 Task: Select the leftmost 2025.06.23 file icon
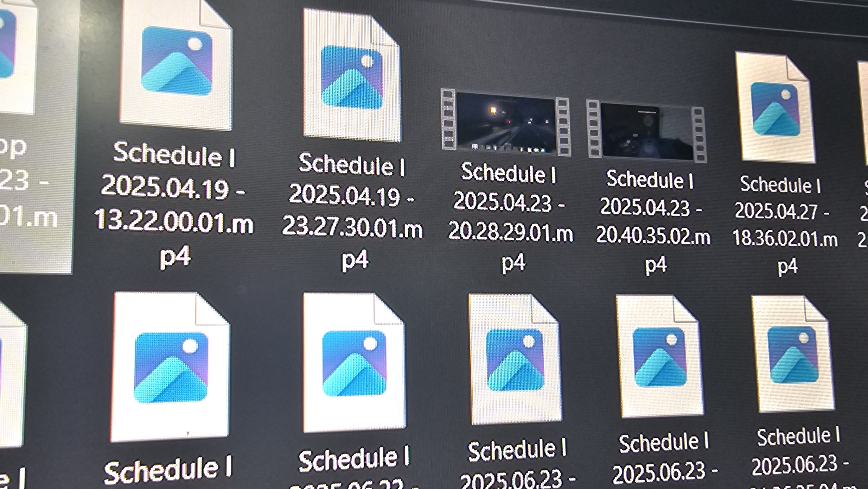coord(515,359)
